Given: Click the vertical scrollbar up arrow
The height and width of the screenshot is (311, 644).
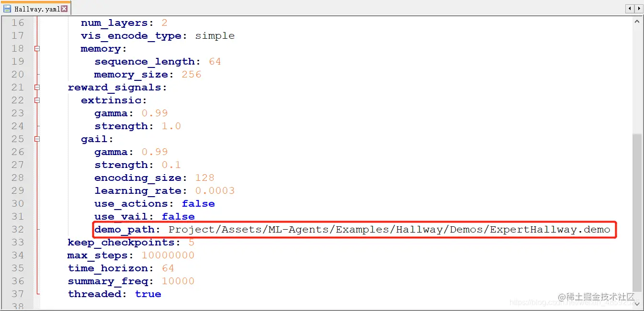Looking at the screenshot, I should click(x=638, y=22).
